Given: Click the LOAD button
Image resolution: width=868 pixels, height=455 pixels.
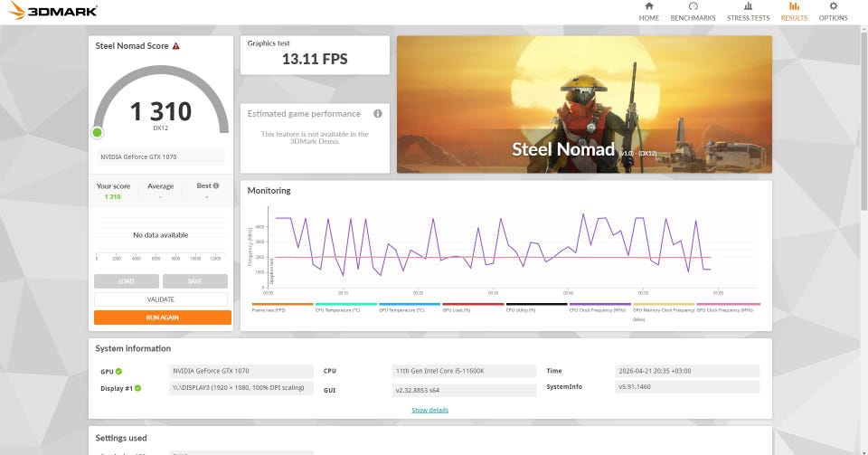Looking at the screenshot, I should pos(127,281).
